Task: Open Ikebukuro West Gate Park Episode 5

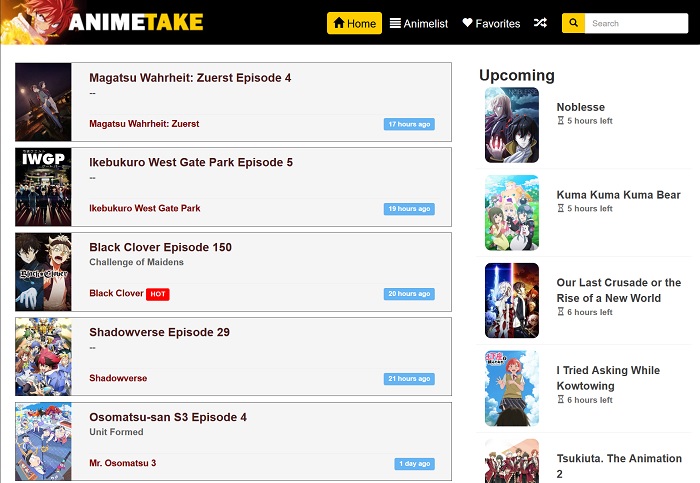Action: pos(191,162)
